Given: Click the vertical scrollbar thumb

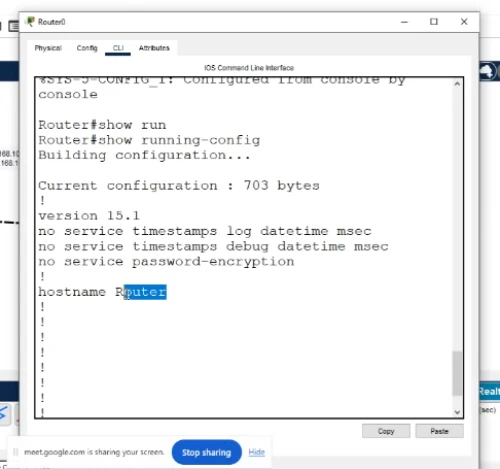Looking at the screenshot, I should 457,373.
